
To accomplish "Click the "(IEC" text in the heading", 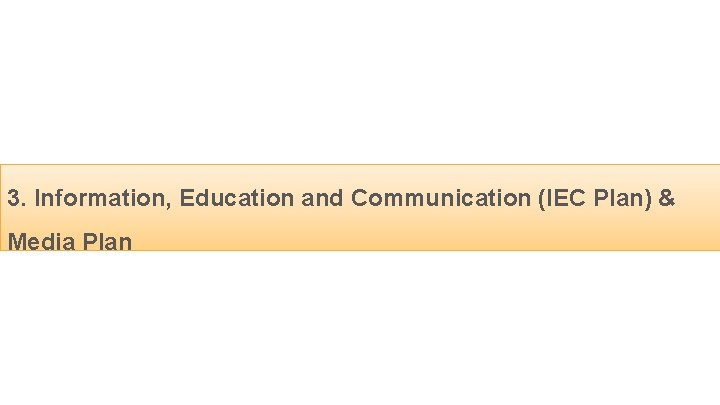I will (562, 198).
